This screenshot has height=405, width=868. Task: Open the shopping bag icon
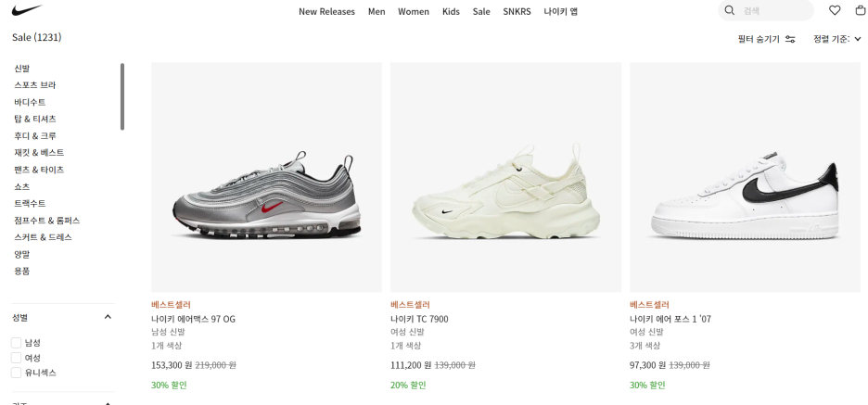[861, 10]
